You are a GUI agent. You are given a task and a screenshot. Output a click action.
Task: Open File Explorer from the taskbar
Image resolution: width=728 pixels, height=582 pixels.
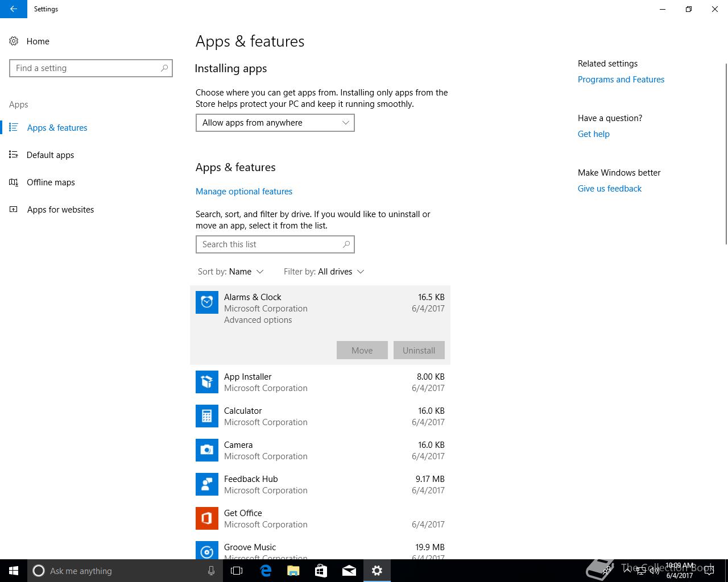(293, 571)
